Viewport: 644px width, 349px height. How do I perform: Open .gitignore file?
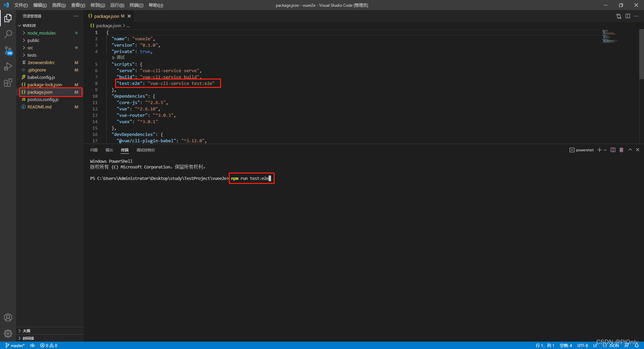coord(50,70)
